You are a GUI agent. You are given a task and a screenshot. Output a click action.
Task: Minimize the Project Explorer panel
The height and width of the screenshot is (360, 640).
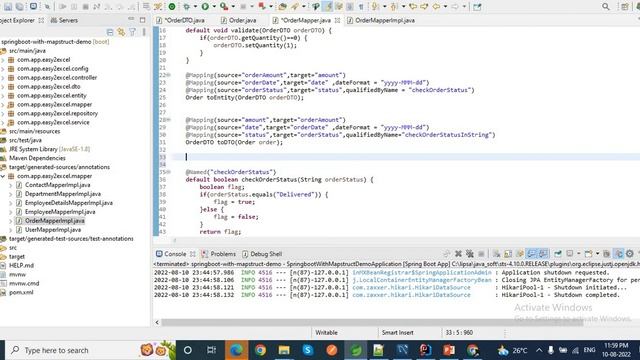point(131,19)
